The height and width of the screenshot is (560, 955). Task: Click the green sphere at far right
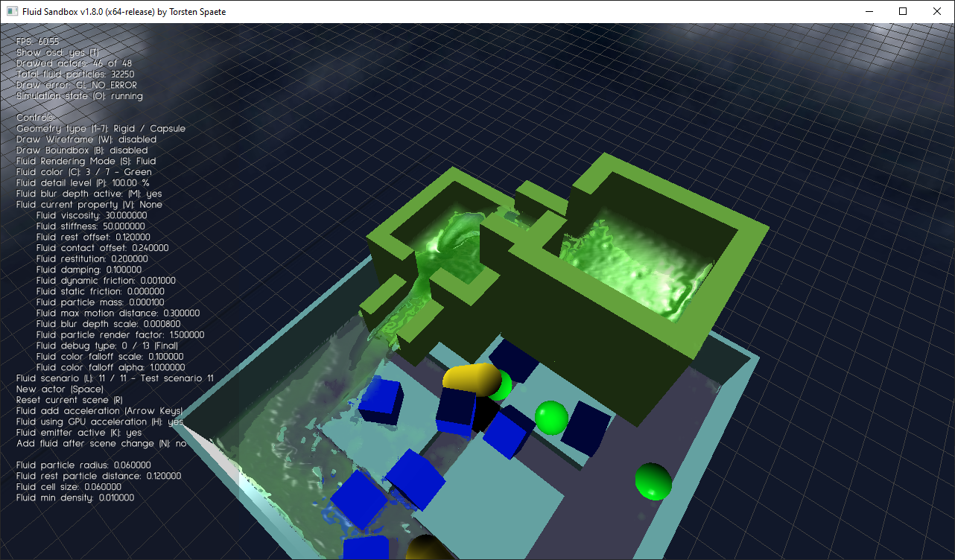[653, 482]
